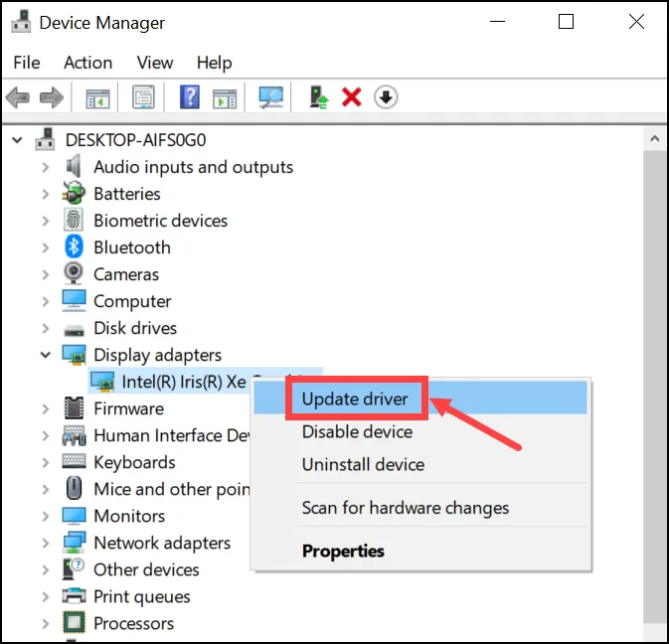
Task: Expand the Batteries category
Action: click(x=46, y=194)
